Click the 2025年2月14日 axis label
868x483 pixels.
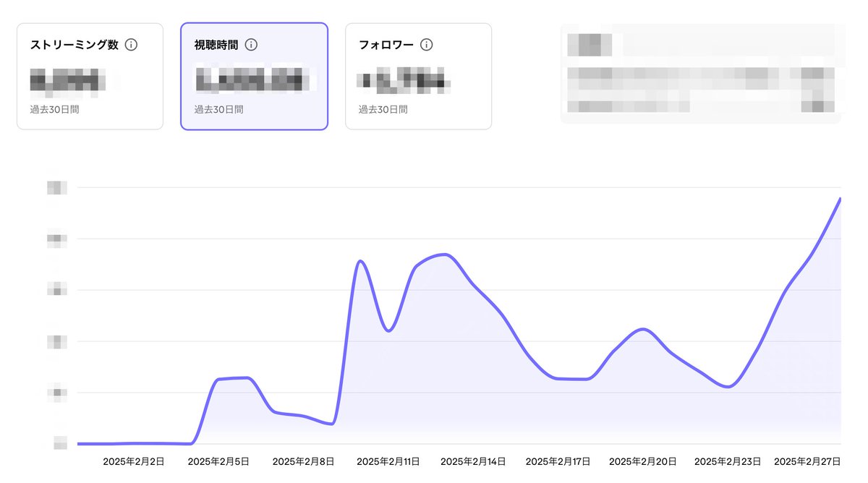(473, 461)
